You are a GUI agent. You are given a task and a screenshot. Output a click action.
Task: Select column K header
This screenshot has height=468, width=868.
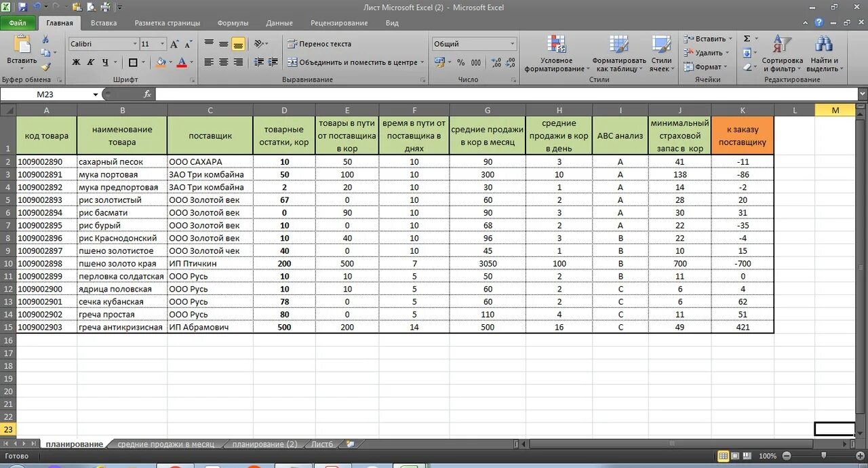point(743,110)
